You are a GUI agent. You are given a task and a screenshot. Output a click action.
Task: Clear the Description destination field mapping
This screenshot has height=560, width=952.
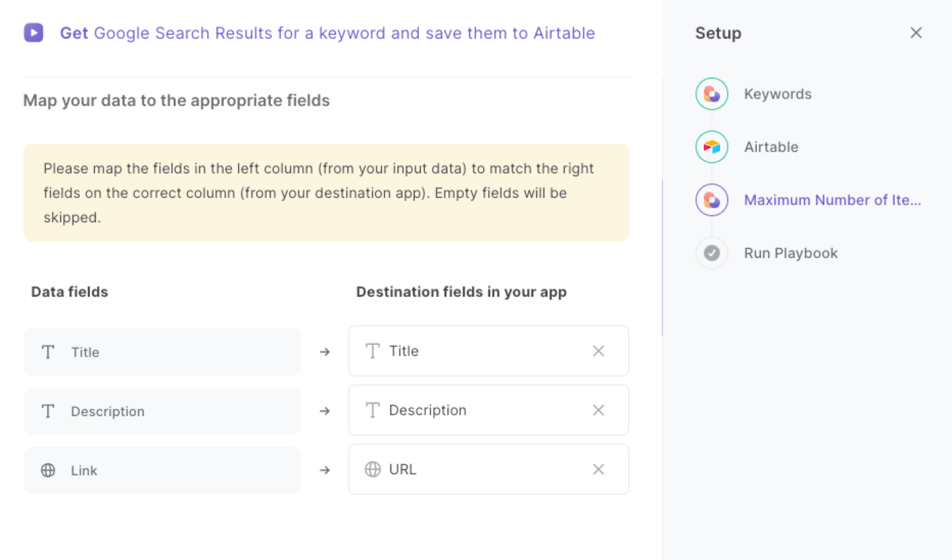point(599,410)
